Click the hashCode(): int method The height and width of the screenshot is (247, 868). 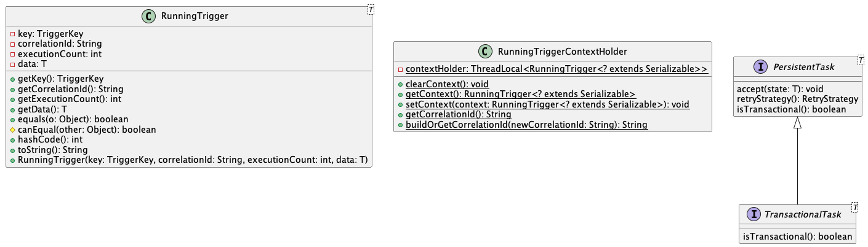coord(50,140)
